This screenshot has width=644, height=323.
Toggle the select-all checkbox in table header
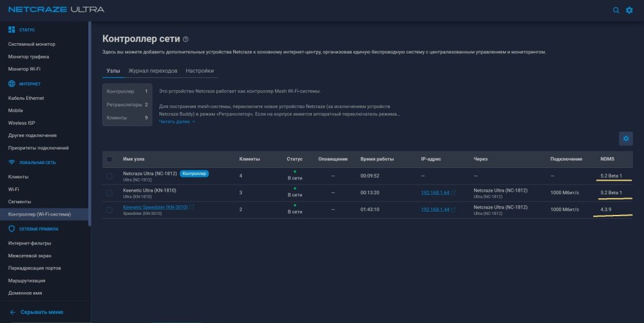[109, 159]
